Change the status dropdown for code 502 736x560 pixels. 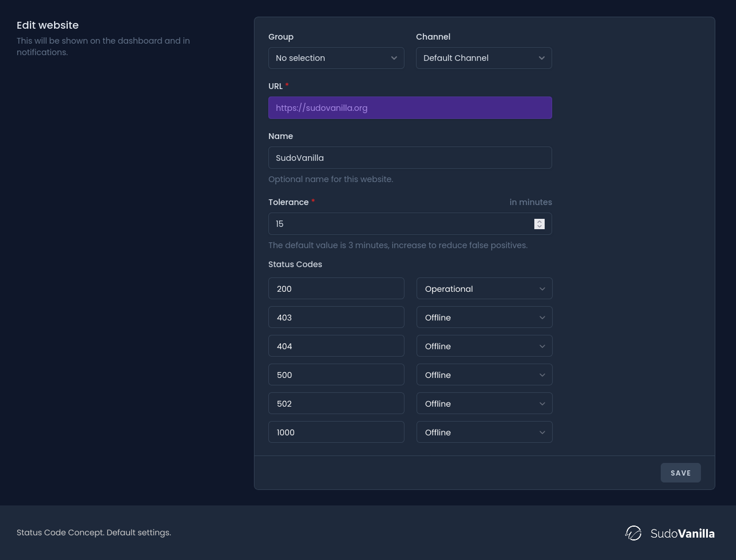pos(484,404)
